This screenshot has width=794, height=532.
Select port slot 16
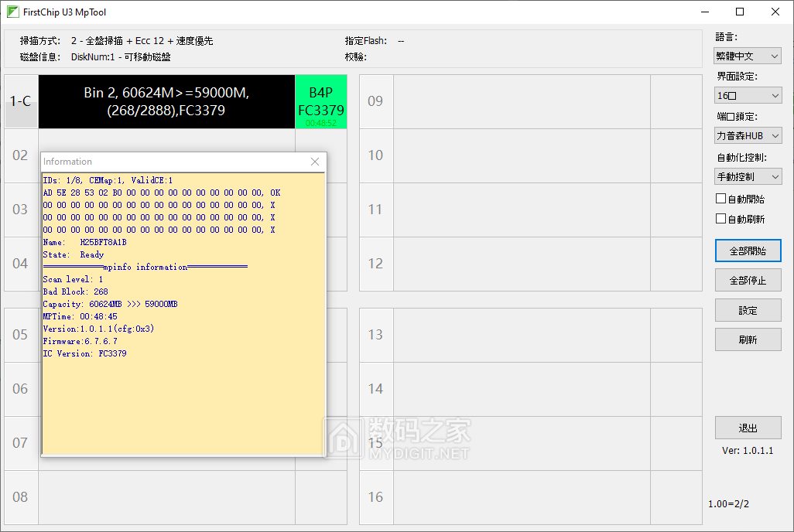pyautogui.click(x=376, y=497)
